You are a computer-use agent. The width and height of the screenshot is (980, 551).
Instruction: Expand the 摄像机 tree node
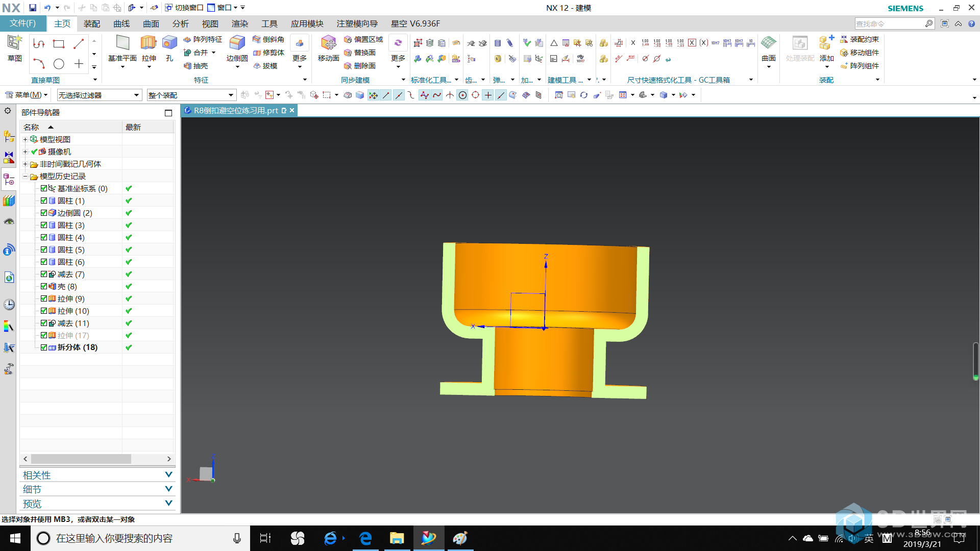point(25,152)
